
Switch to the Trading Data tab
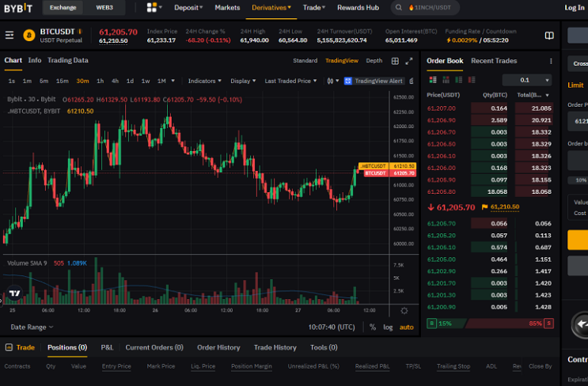click(x=68, y=60)
